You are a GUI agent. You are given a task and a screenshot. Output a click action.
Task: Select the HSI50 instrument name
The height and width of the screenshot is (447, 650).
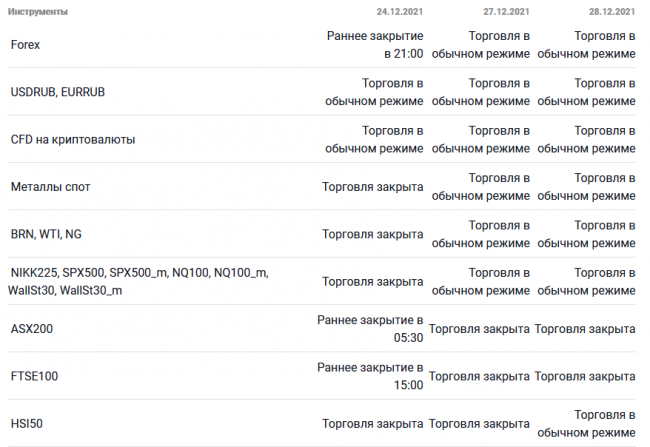click(27, 423)
